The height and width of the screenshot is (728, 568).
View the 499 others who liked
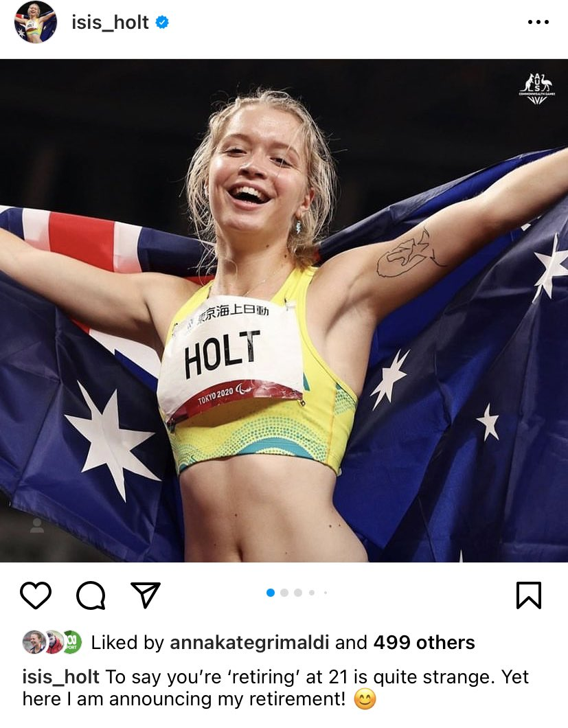424,643
